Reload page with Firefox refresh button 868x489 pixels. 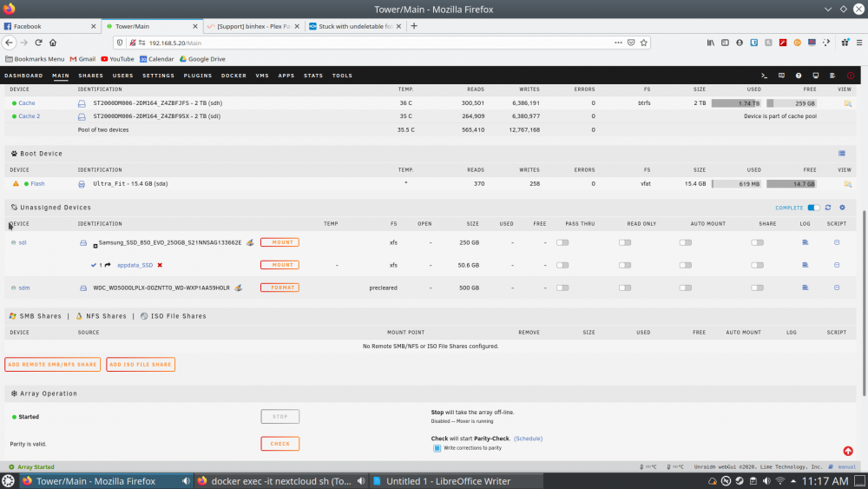click(x=38, y=43)
